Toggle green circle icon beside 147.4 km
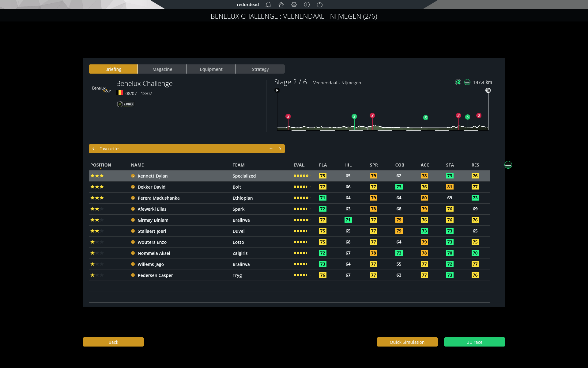588x368 pixels. click(x=467, y=82)
